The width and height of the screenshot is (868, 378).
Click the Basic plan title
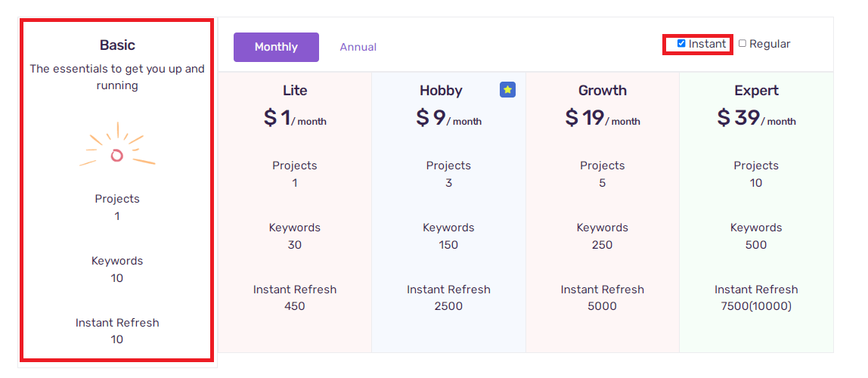117,45
